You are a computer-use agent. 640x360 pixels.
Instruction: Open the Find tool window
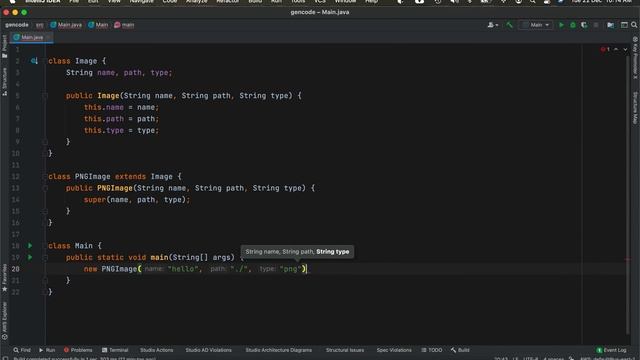click(x=22, y=350)
